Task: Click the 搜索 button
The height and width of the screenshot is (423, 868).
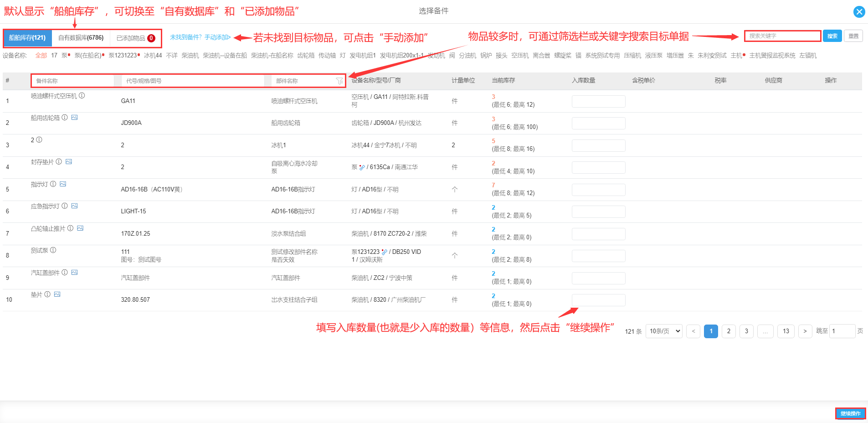Action: point(832,36)
